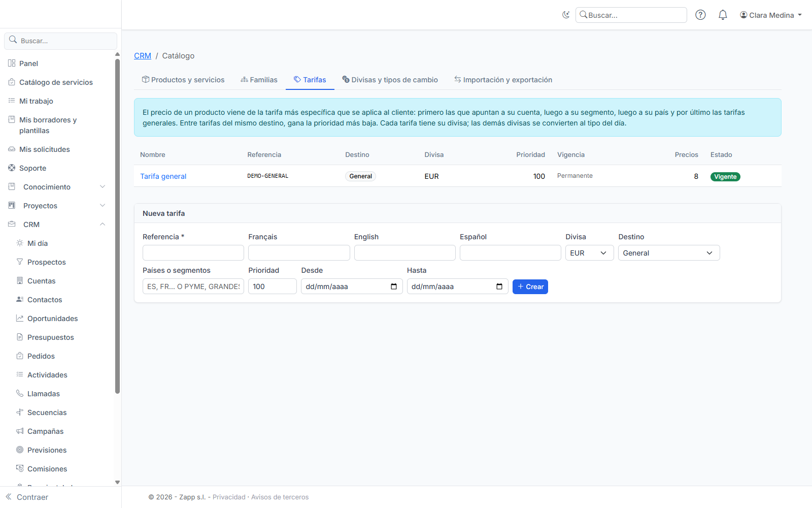Open calendar picker in Hasta field
This screenshot has height=508, width=812.
point(499,287)
